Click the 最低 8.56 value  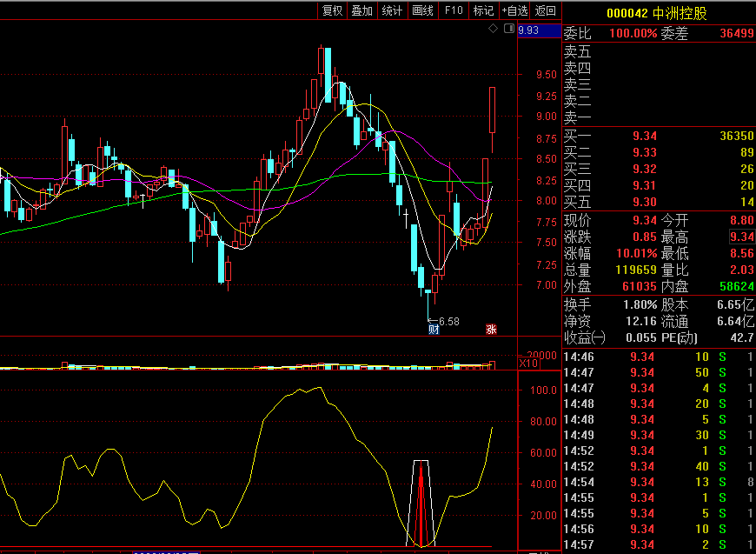pos(741,253)
